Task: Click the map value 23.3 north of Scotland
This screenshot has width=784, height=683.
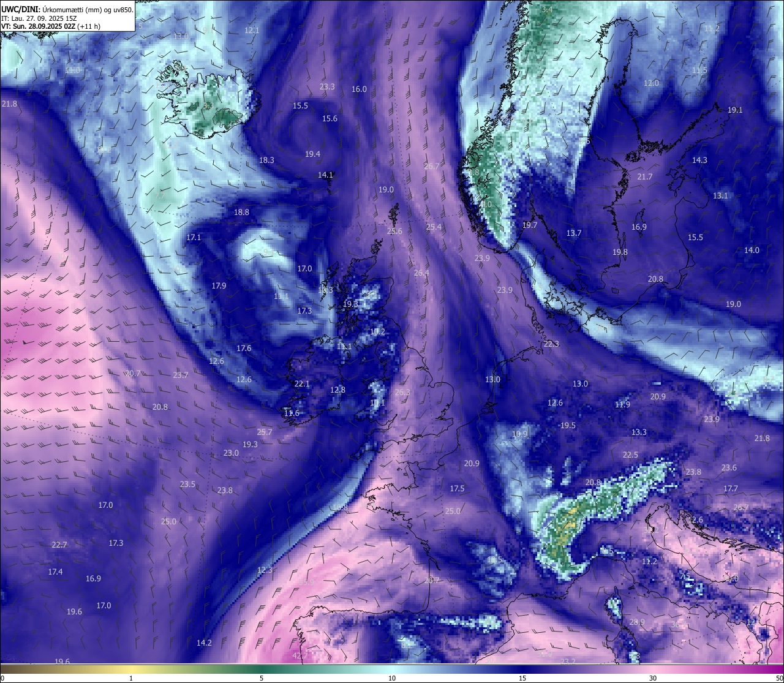Action: [x=327, y=86]
